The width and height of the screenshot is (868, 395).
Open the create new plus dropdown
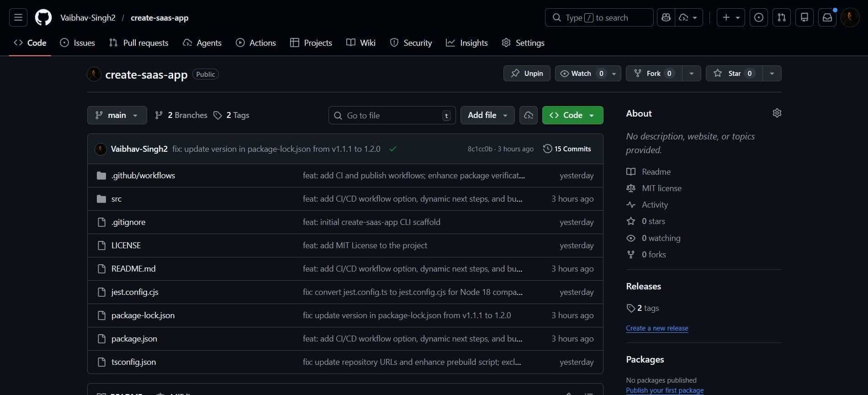pos(731,17)
